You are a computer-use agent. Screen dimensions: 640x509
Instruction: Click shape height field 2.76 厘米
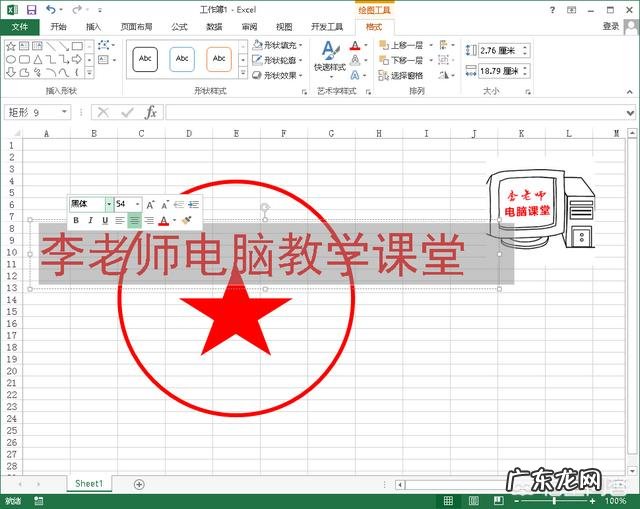[x=501, y=51]
